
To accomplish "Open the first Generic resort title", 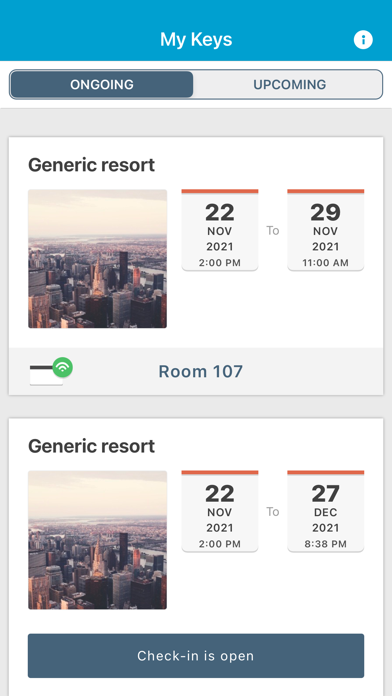I will click(91, 165).
